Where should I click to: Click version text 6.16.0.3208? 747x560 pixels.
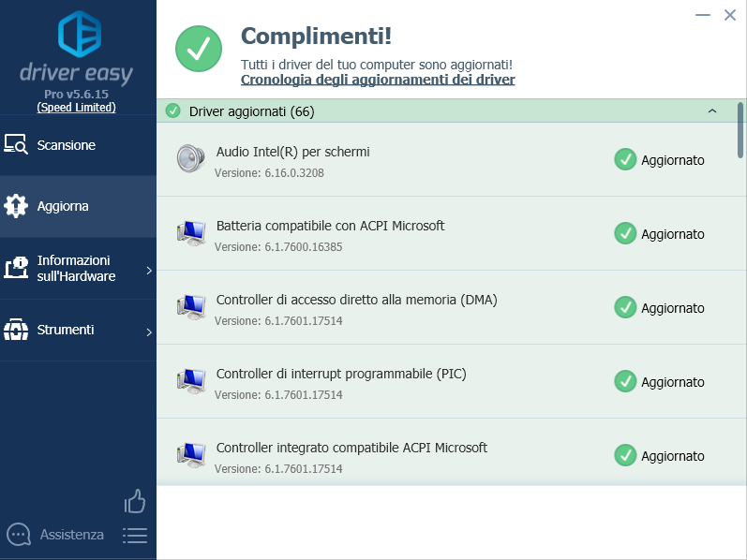coord(294,173)
